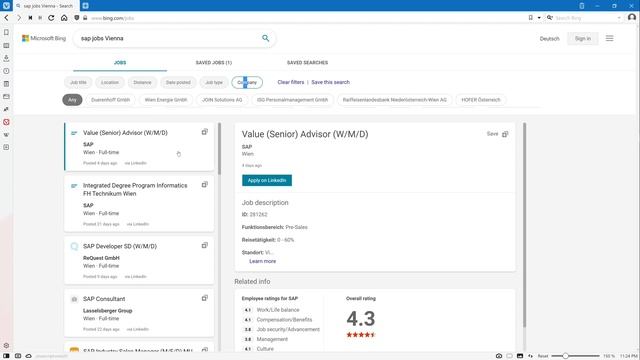Show site security padlock info

click(x=85, y=18)
